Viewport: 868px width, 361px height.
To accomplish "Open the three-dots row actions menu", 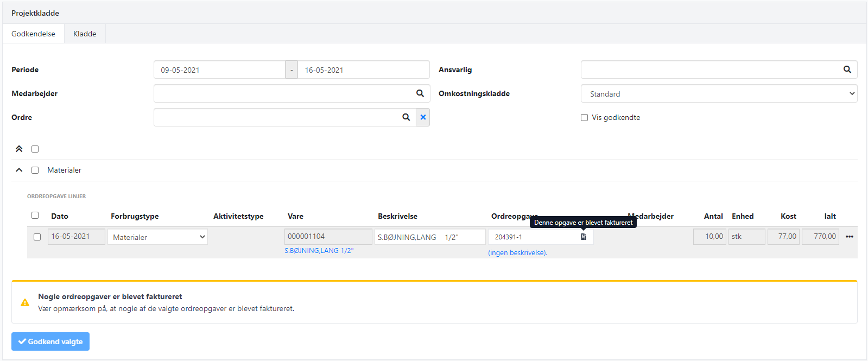I will click(x=849, y=237).
